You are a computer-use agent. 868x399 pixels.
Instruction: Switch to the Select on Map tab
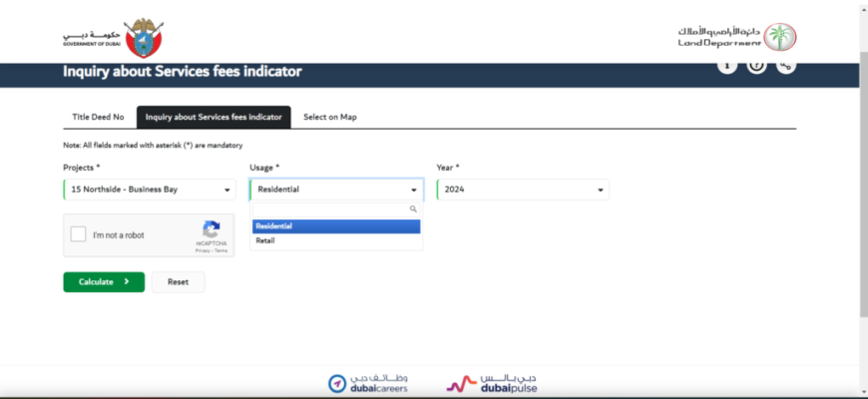point(329,117)
